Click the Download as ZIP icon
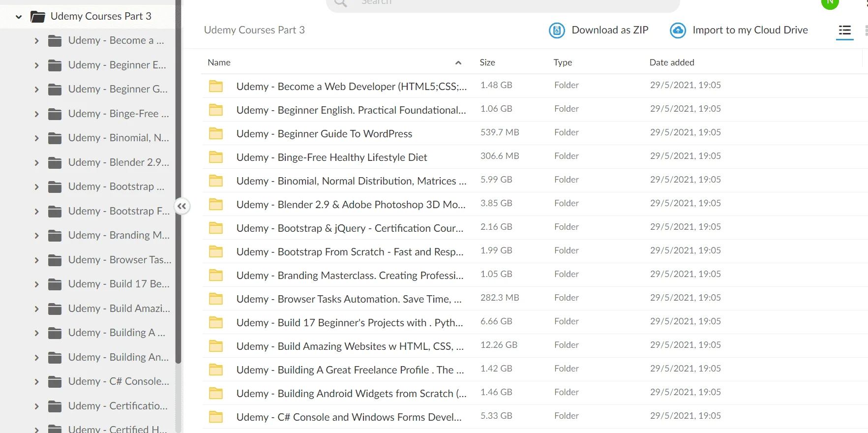The image size is (868, 433). coord(557,31)
